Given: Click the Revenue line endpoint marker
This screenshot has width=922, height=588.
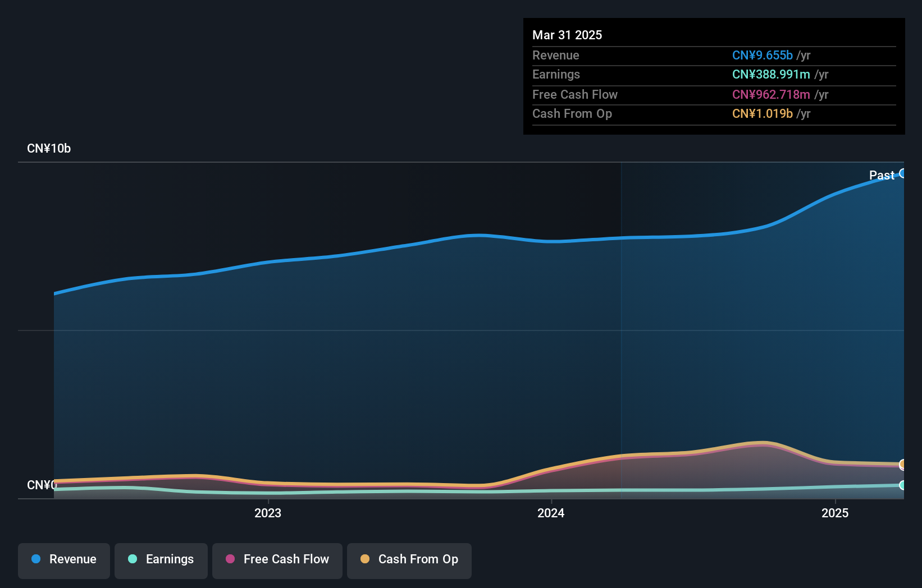Looking at the screenshot, I should tap(902, 173).
